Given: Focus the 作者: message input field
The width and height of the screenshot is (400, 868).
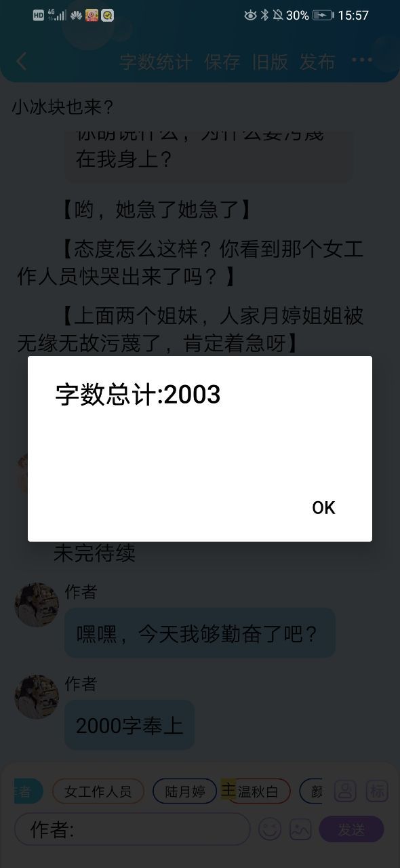Looking at the screenshot, I should (133, 829).
